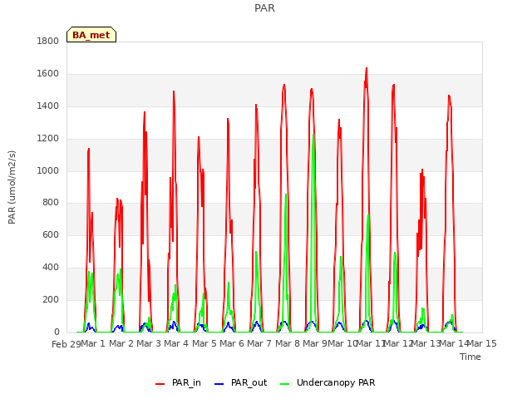Click the Mar 6 date label
The height and width of the screenshot is (399, 532).
click(x=232, y=343)
